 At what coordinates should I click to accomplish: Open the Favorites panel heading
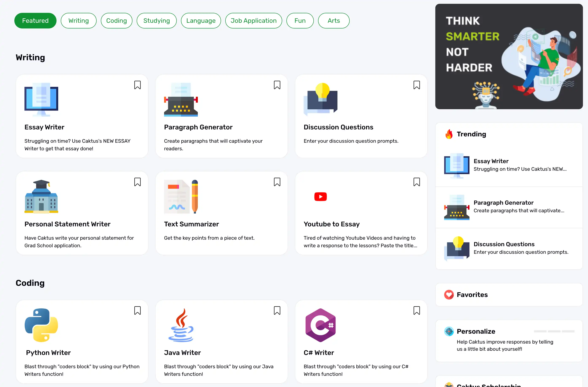click(x=472, y=295)
